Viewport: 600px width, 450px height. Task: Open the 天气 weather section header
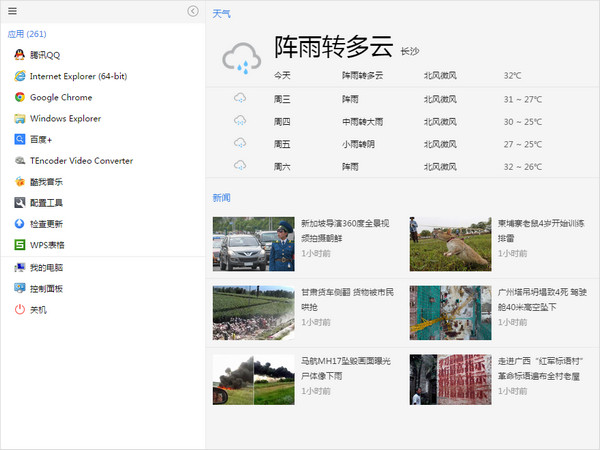point(221,14)
